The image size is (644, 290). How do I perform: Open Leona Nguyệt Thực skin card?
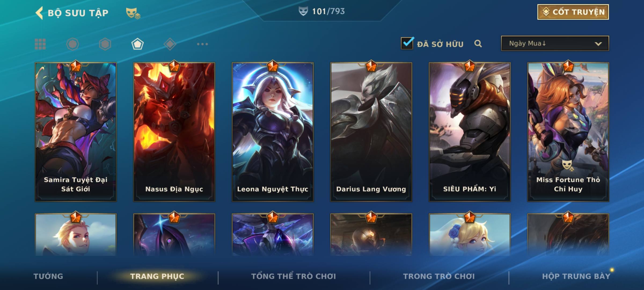pos(273,132)
